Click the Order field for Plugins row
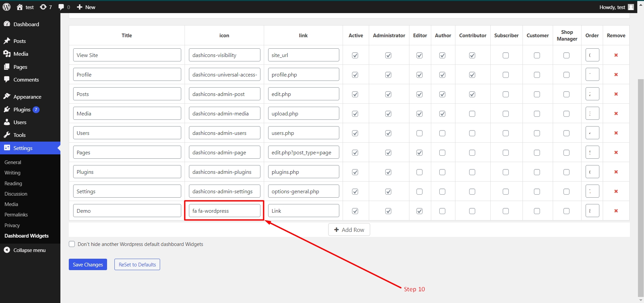 (592, 172)
